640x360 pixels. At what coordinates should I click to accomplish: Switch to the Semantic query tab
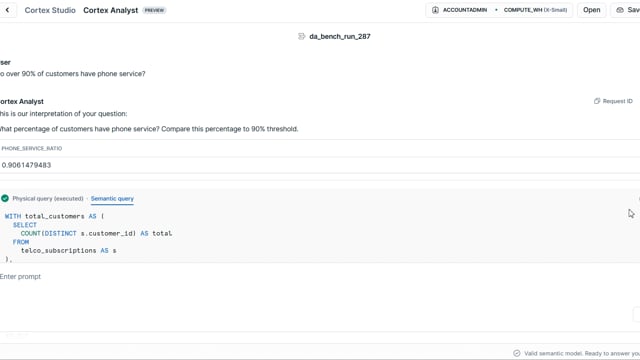point(112,199)
